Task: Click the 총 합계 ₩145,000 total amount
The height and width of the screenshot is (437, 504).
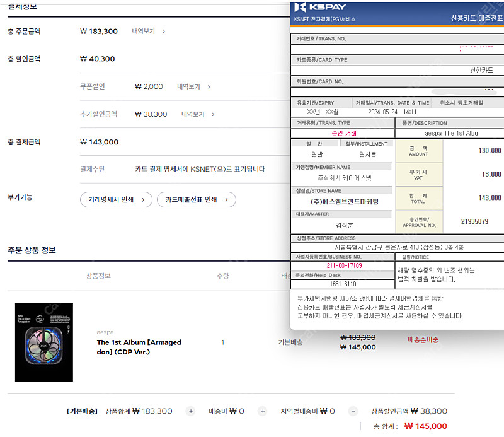Action: (x=426, y=426)
